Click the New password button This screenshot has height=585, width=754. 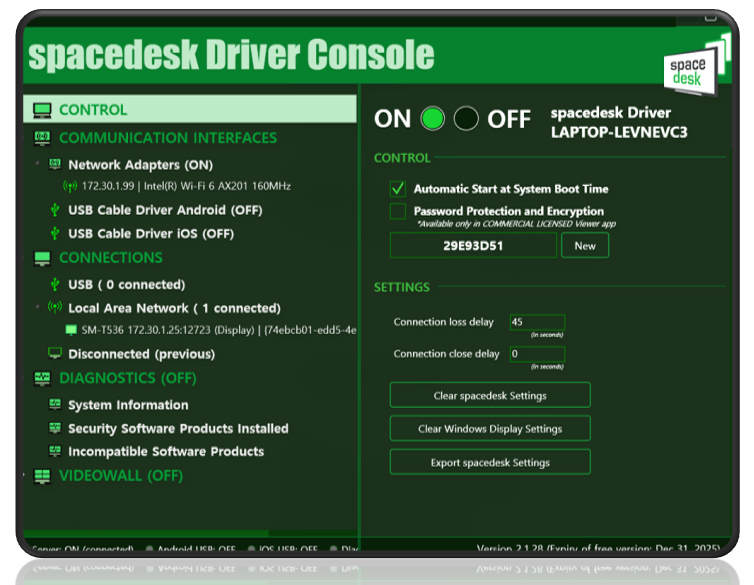[x=585, y=246]
